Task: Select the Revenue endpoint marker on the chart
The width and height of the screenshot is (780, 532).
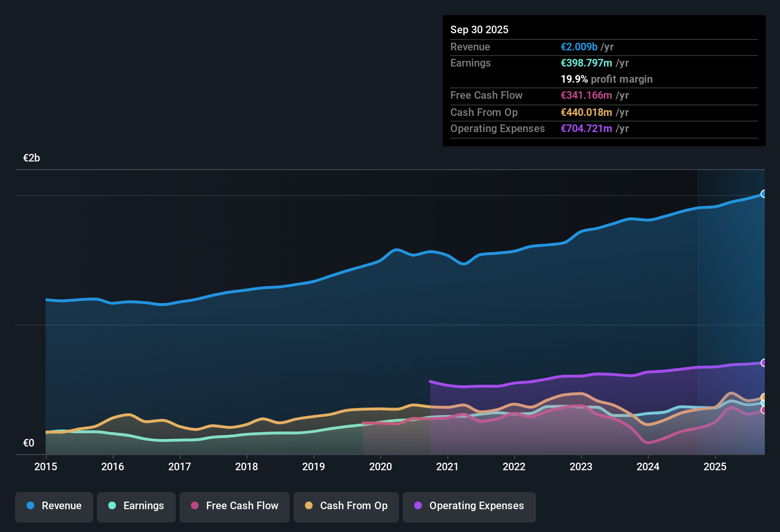Action: tap(764, 194)
